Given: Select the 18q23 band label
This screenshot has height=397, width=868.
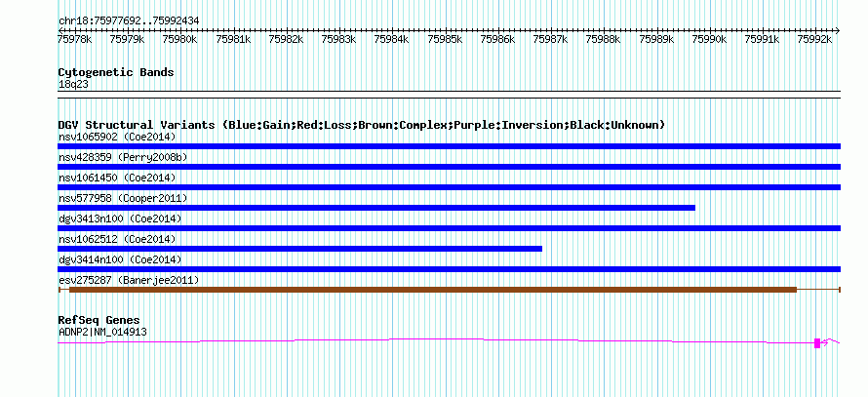Looking at the screenshot, I should point(73,85).
